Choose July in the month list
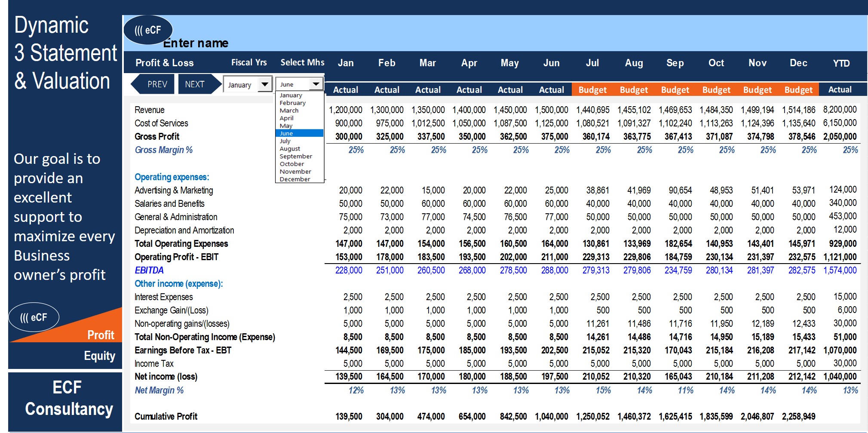868x433 pixels. pyautogui.click(x=285, y=141)
